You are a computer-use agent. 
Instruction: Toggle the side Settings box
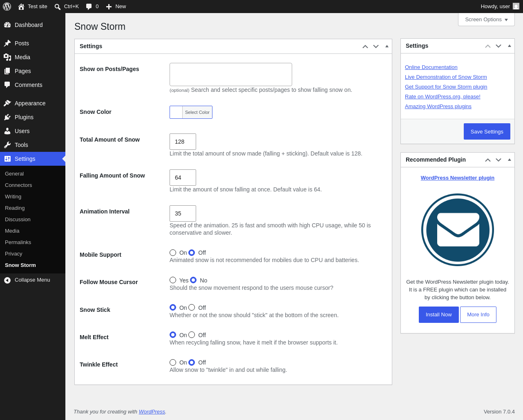point(510,46)
